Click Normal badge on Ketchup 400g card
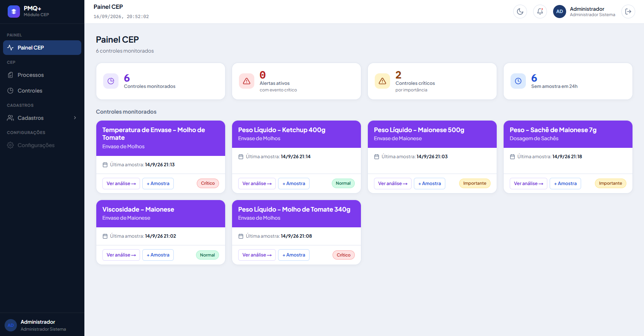This screenshot has width=644, height=336. [343, 184]
